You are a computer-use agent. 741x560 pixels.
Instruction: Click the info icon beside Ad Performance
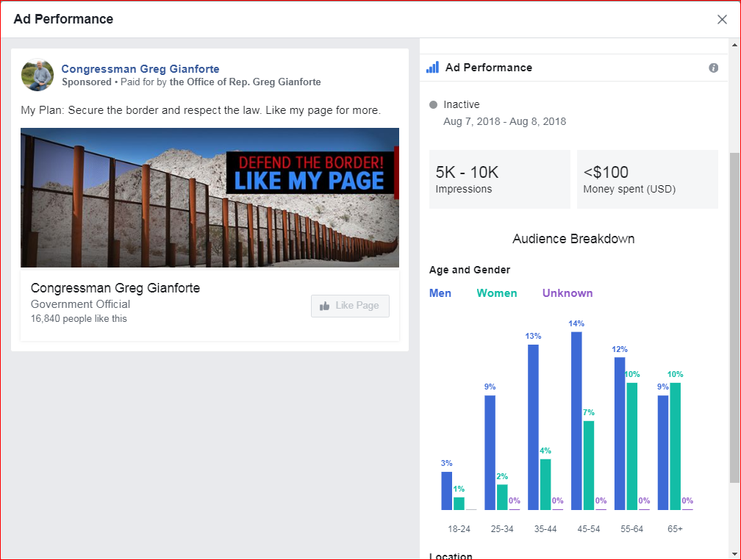tap(713, 68)
